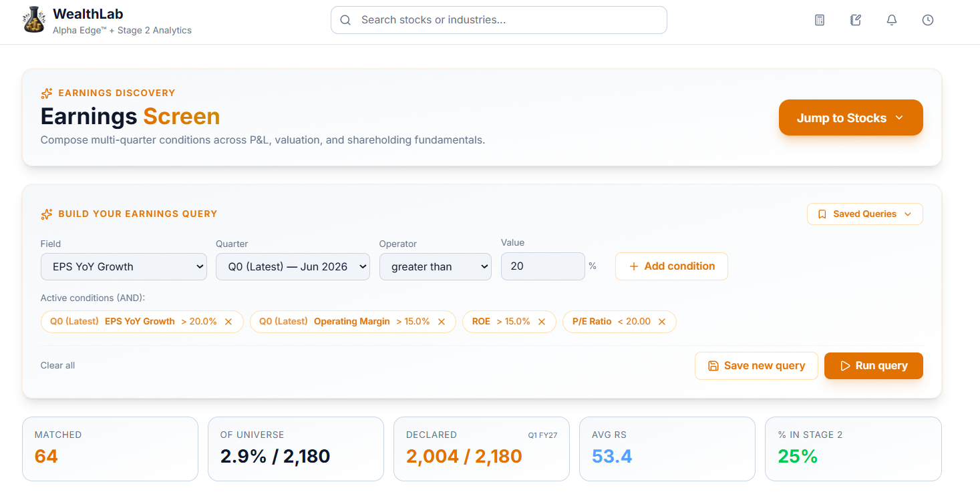Viewport: 980px width, 492px height.
Task: Click the Search stocks or industries field
Action: [x=499, y=20]
